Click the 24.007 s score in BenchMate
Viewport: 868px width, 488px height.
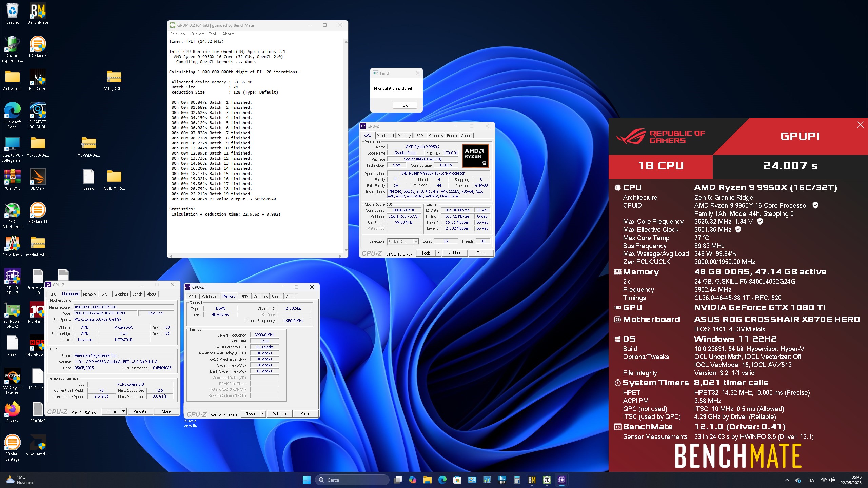coord(790,166)
